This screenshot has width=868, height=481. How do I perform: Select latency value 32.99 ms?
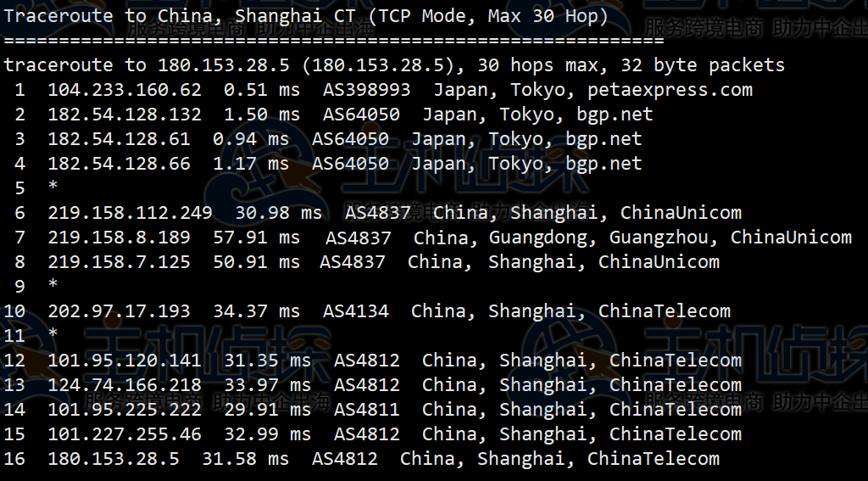click(x=267, y=433)
